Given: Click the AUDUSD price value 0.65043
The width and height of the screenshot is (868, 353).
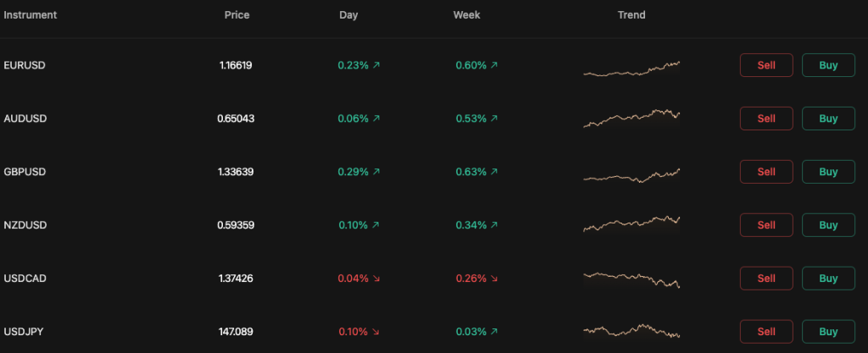Looking at the screenshot, I should (x=236, y=119).
